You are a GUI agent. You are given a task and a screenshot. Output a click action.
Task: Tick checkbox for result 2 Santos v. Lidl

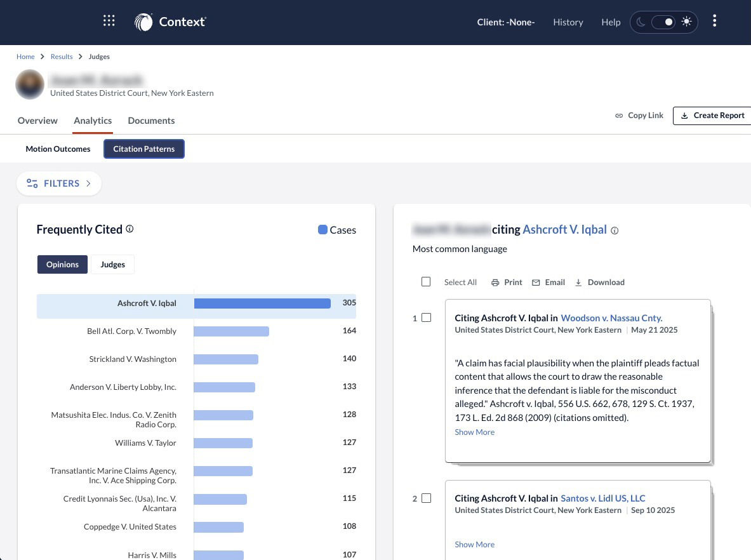(x=427, y=498)
